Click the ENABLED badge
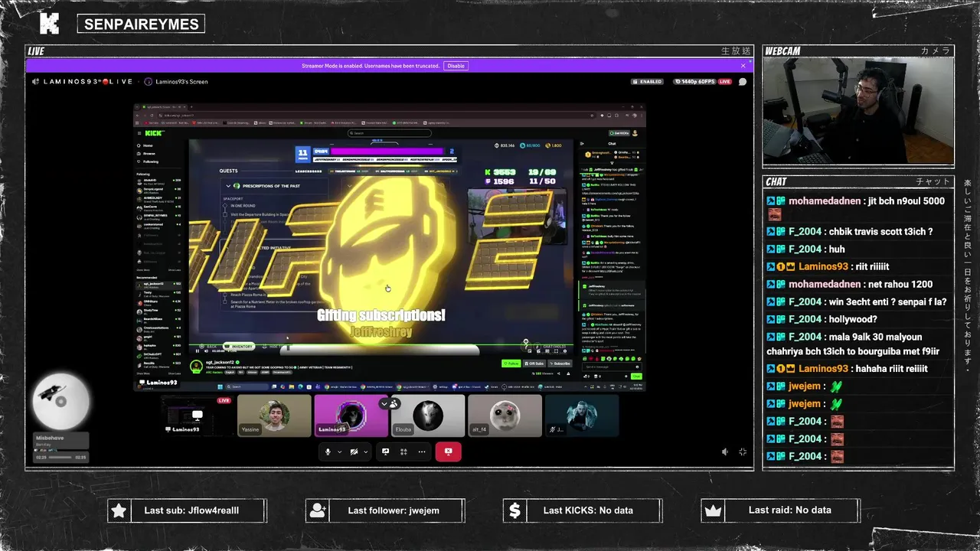 point(647,81)
